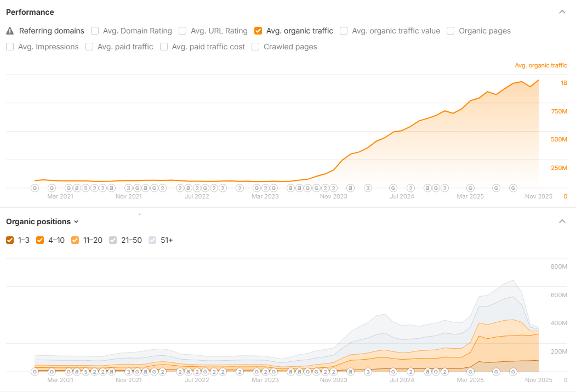Click the 'G' marker at Mar 2025 on Organic positions chart

[x=470, y=372]
